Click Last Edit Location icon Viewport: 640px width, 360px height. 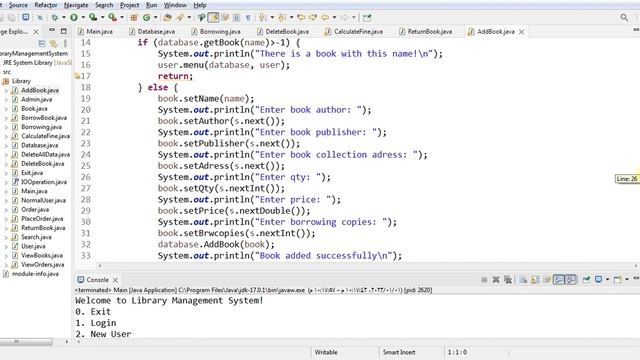tap(301, 17)
